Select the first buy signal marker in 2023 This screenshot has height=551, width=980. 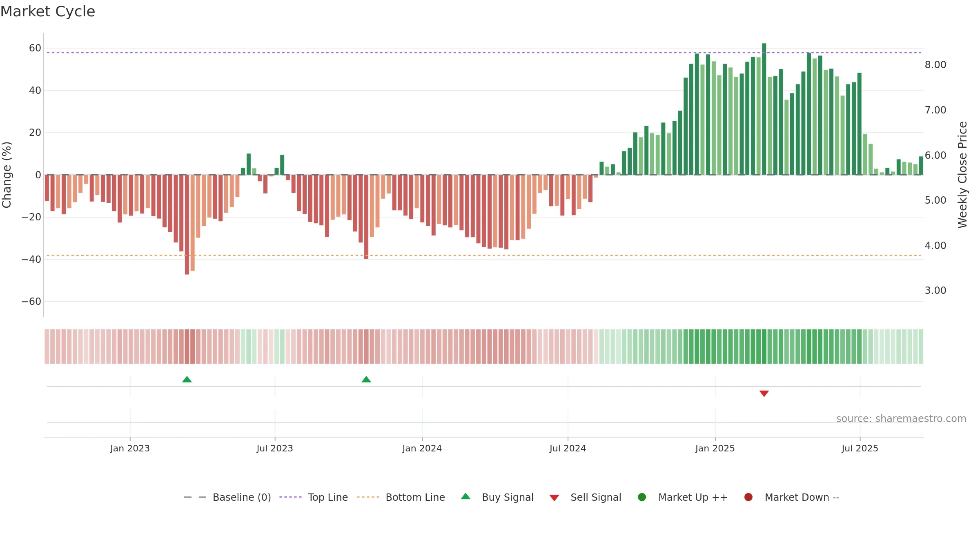(187, 379)
